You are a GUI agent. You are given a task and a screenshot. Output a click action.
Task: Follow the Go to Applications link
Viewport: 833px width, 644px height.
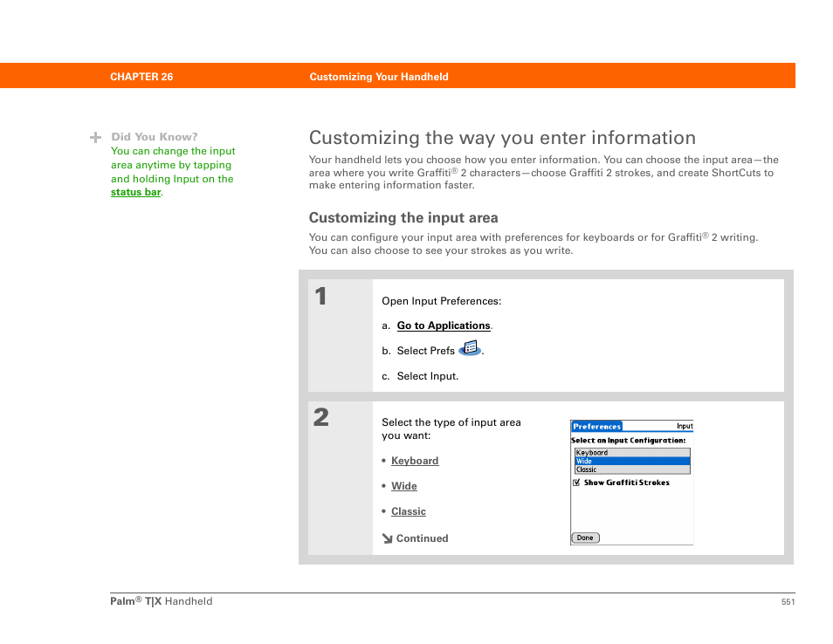(444, 325)
